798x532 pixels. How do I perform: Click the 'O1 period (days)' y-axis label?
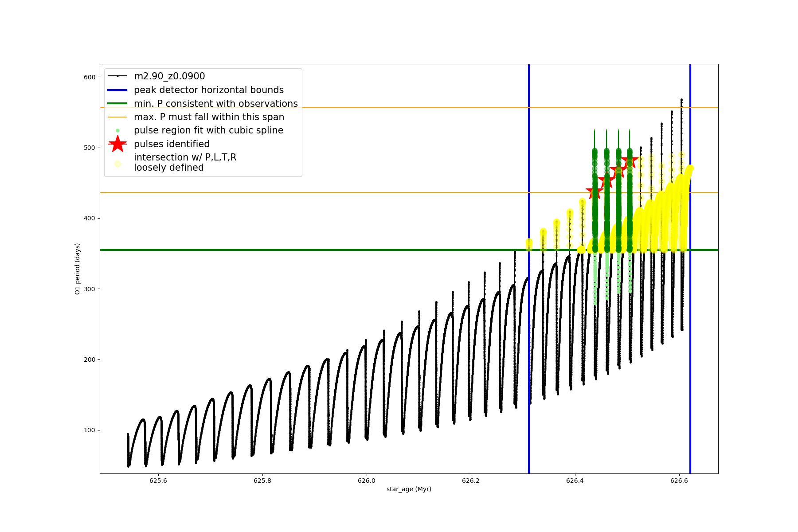click(x=78, y=269)
